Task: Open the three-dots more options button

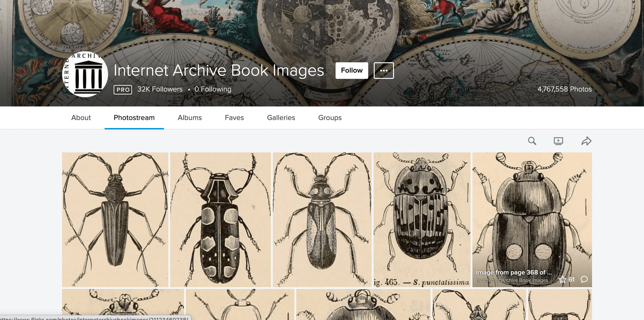Action: pos(384,70)
